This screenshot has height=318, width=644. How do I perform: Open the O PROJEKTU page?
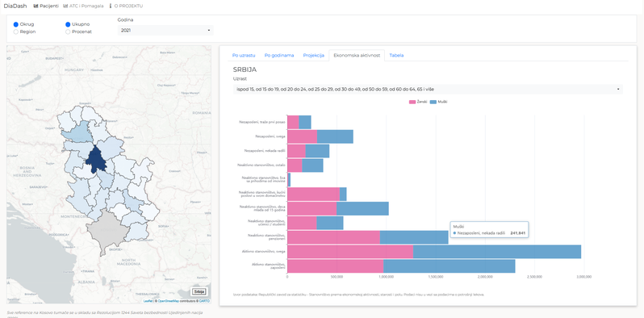(126, 6)
